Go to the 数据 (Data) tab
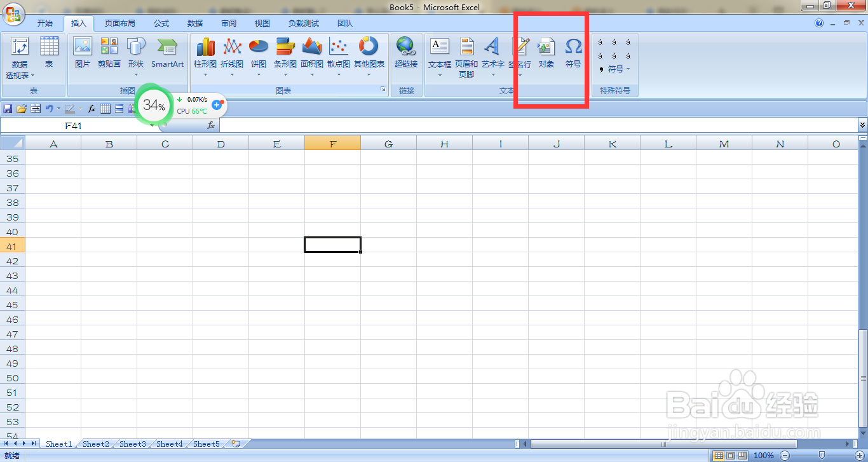The image size is (868, 462). [195, 24]
